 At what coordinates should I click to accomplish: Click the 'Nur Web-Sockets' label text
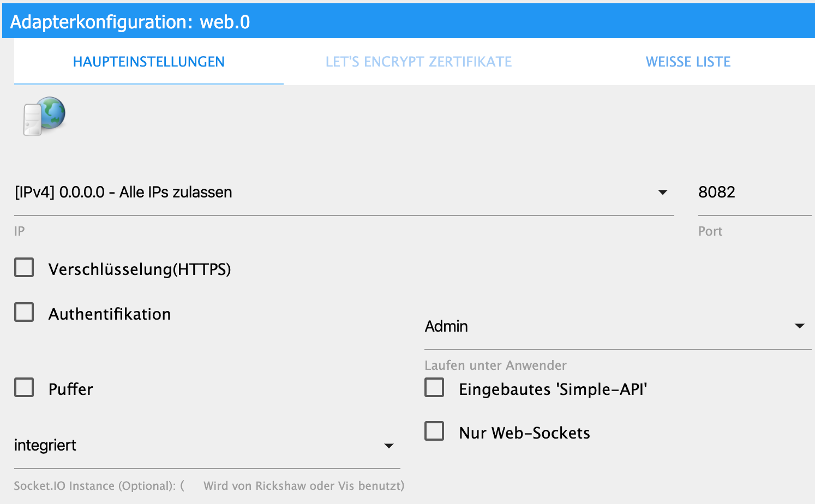(x=525, y=433)
